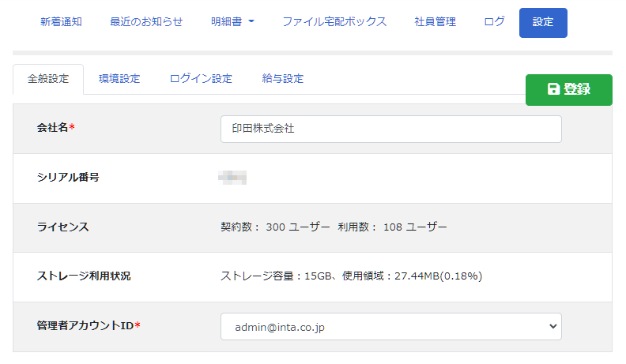626x364 pixels.
Task: Open the ログ page
Action: click(x=494, y=22)
